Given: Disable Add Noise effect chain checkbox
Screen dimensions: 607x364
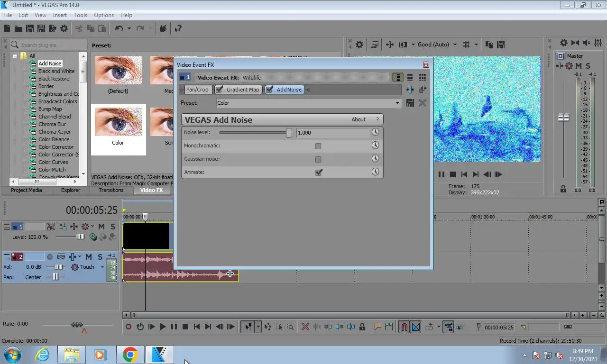Looking at the screenshot, I should (x=269, y=89).
